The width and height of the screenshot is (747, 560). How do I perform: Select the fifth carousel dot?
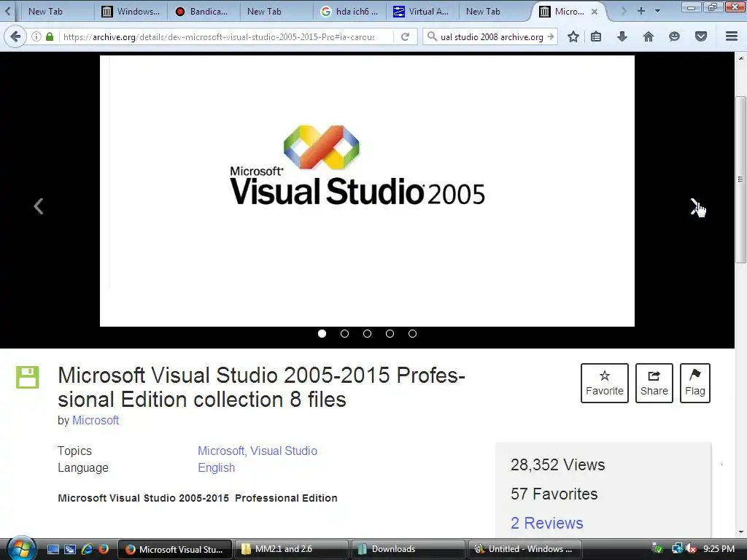(x=413, y=334)
